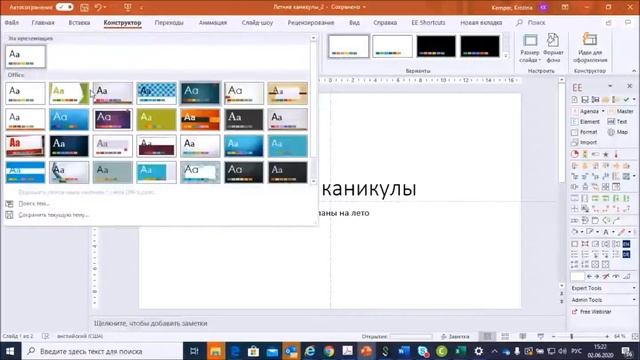640x360 pixels.
Task: Expand the Expert Tools section
Action: [603, 288]
